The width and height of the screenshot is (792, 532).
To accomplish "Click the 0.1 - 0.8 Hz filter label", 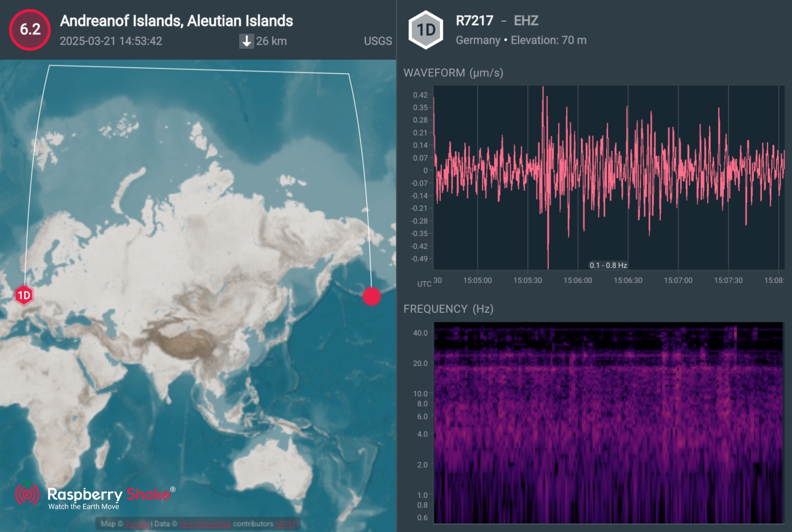I will coord(608,265).
